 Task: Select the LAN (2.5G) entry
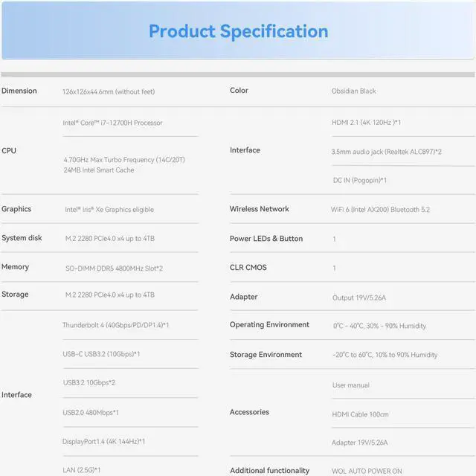point(82,470)
